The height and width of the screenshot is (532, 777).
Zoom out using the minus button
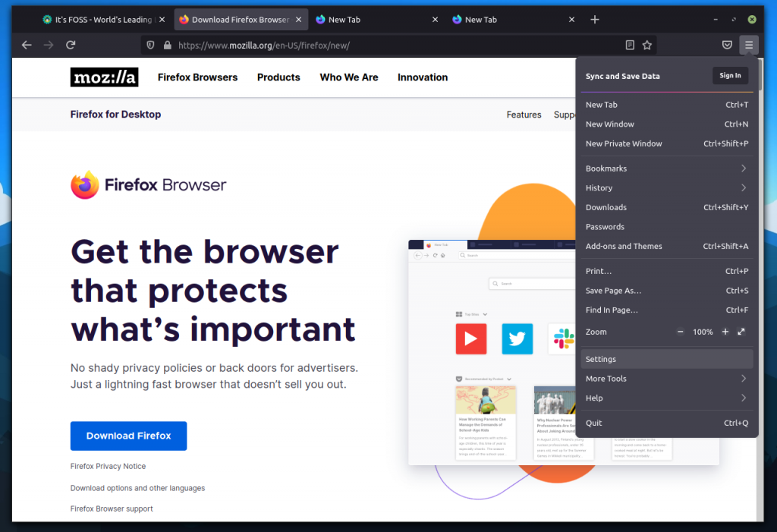click(680, 332)
